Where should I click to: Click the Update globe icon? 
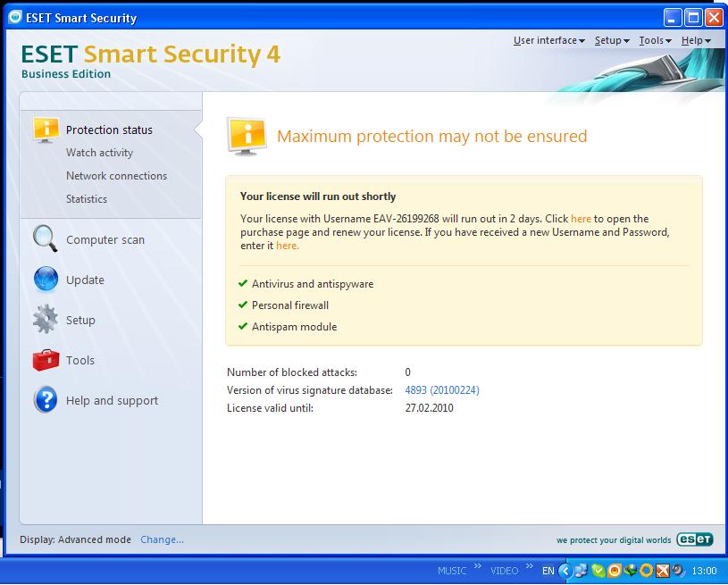tap(46, 279)
